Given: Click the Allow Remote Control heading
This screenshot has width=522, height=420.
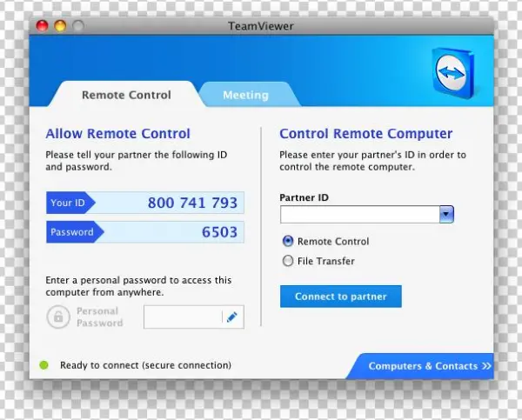Looking at the screenshot, I should (117, 133).
